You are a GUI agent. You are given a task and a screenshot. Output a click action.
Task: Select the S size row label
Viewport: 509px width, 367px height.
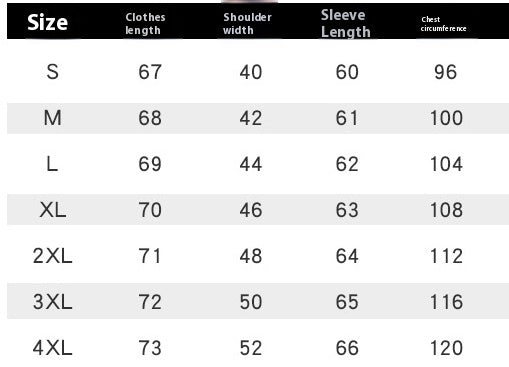coord(53,72)
